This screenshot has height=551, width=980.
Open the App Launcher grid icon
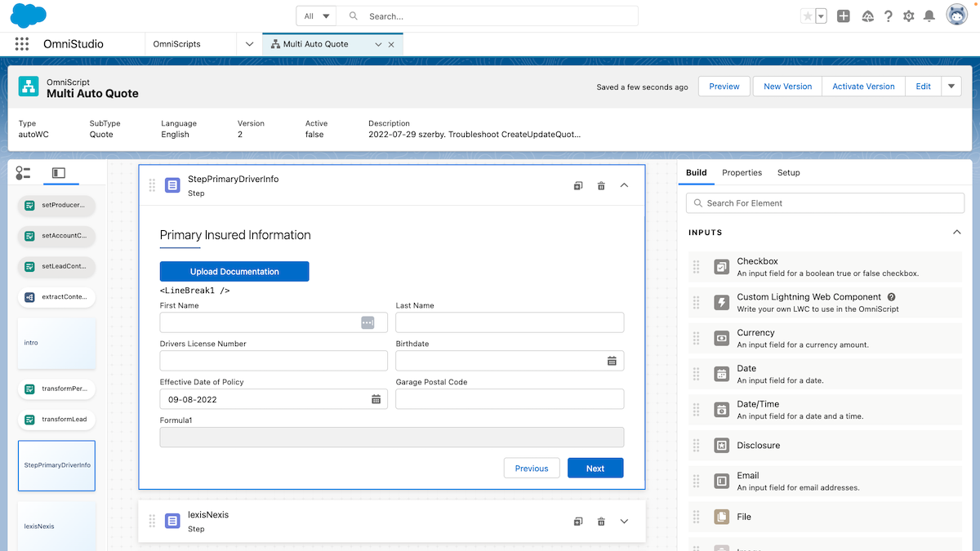click(22, 44)
